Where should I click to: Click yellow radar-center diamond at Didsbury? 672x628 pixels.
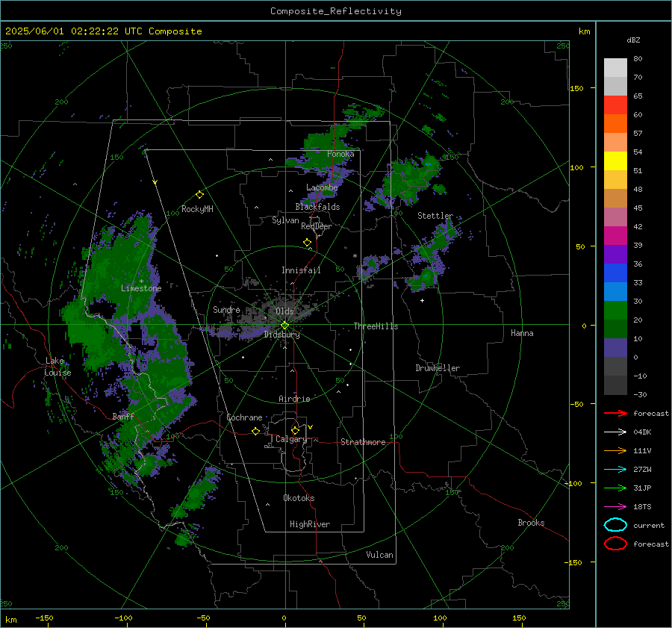284,326
